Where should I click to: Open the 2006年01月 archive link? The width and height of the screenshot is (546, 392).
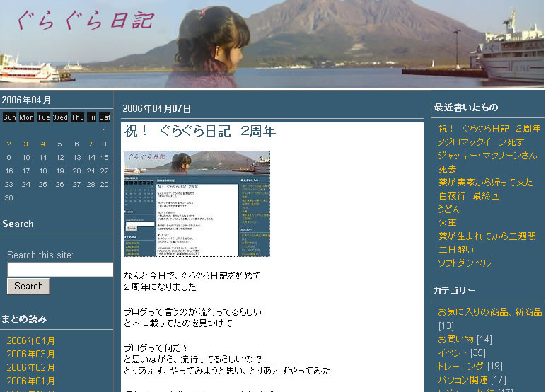[30, 381]
